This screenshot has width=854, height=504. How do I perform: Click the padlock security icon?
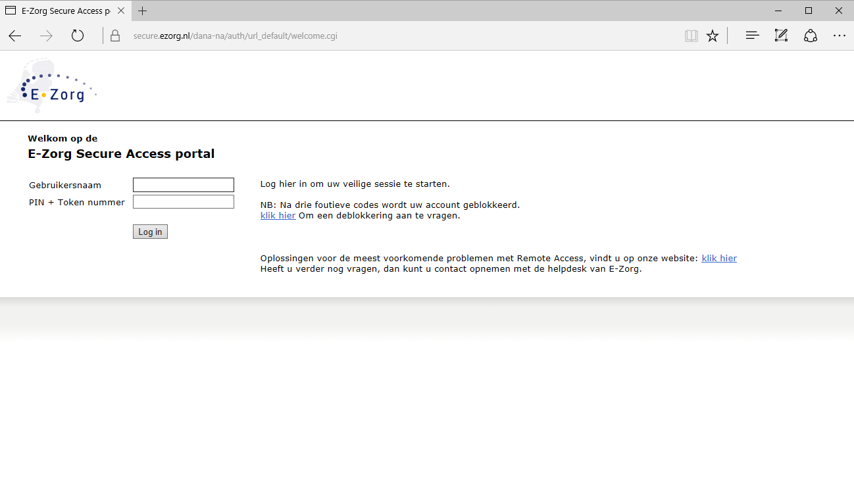115,36
